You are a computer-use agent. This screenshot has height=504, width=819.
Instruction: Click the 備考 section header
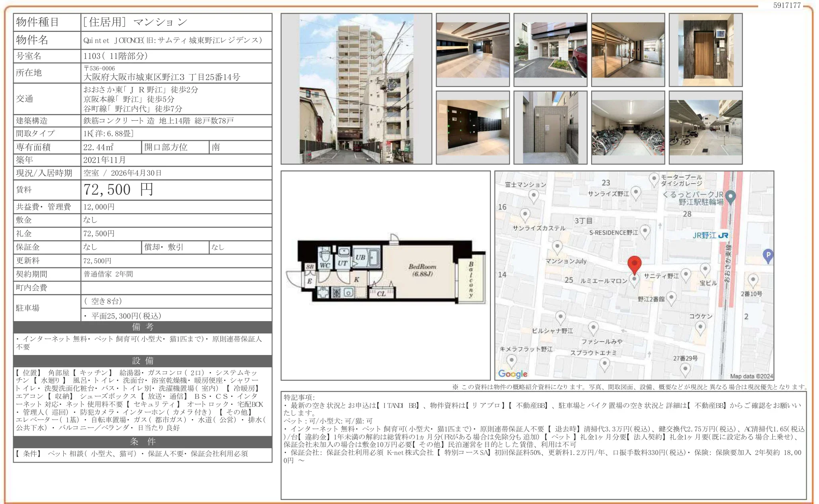click(x=143, y=327)
